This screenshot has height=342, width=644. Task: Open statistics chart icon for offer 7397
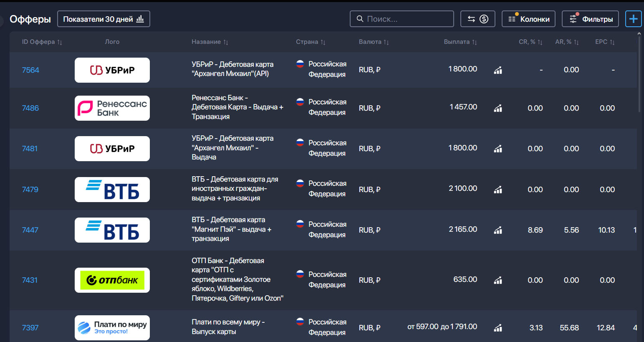pyautogui.click(x=498, y=328)
